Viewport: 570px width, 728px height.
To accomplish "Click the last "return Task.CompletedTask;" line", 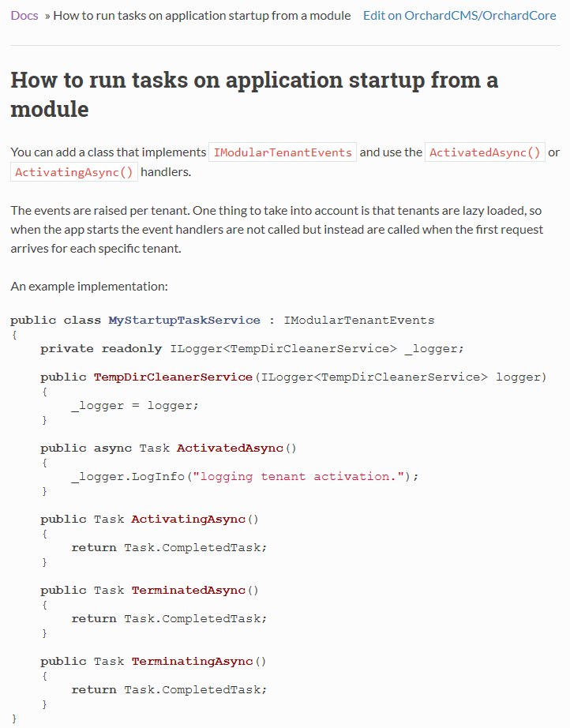I will click(x=169, y=690).
